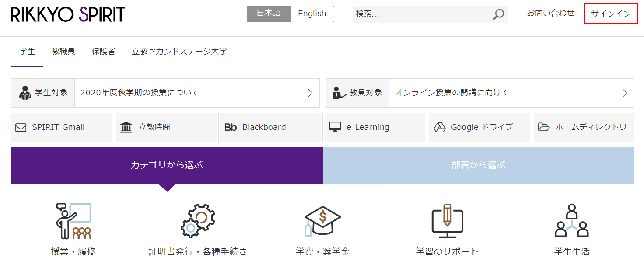Click the ホームディレクトリ folder icon
The width and height of the screenshot is (644, 275).
pos(544,127)
